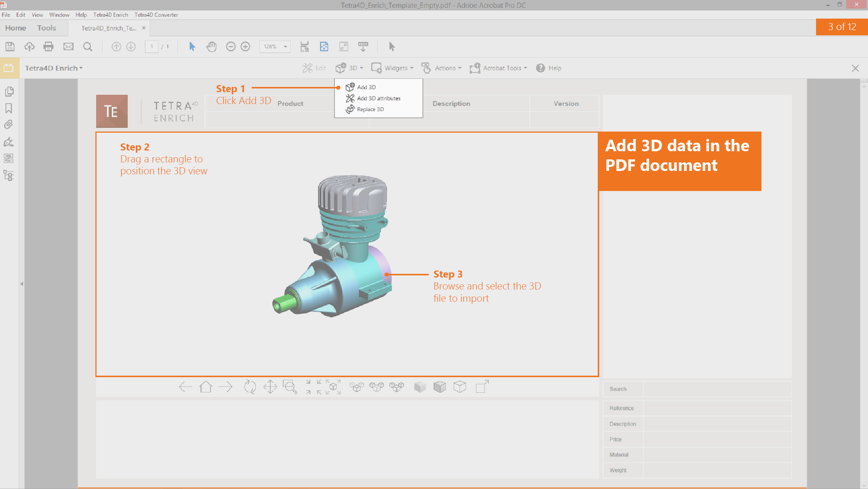Close the Tetra4D_Enrich_Te... document tab
The image size is (868, 489).
coord(144,28)
